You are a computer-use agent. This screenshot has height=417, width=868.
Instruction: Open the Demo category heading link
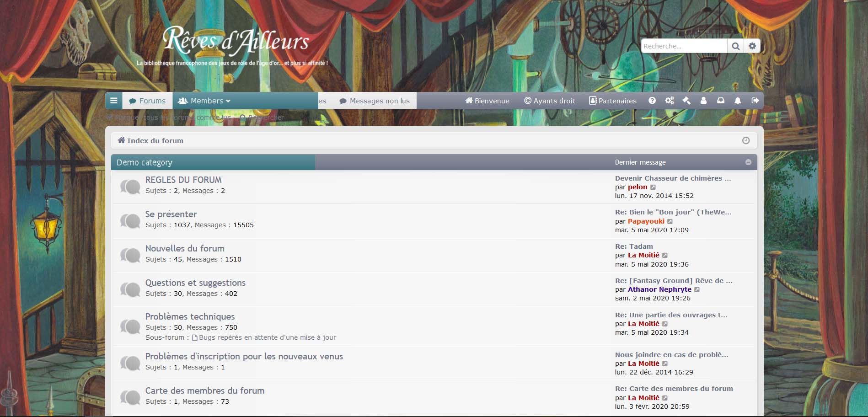pyautogui.click(x=145, y=162)
